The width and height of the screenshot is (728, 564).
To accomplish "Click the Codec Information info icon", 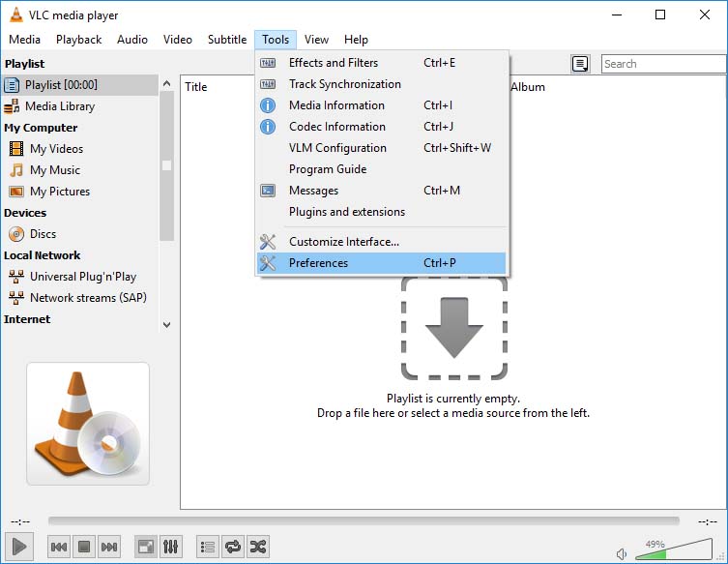I will pos(268,127).
